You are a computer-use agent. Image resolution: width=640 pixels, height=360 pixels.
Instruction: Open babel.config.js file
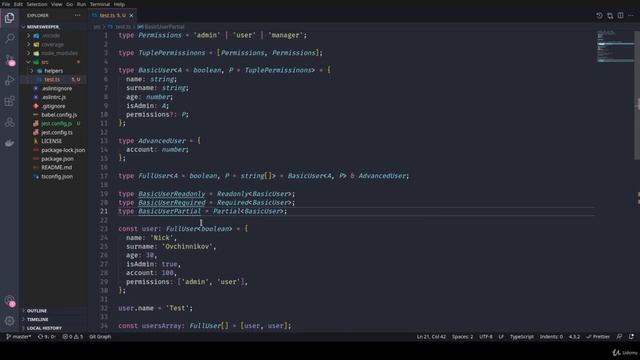(59, 115)
